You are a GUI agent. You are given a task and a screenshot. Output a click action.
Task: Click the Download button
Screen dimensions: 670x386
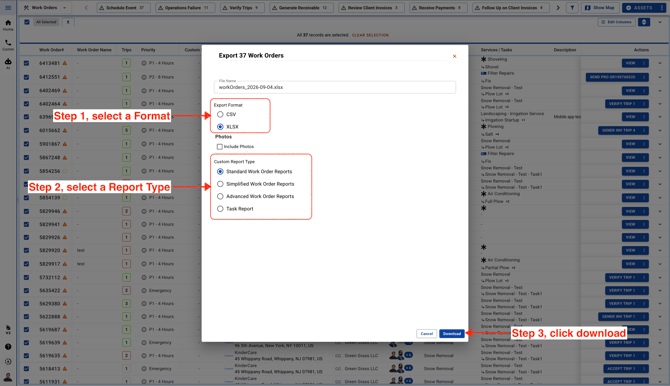[452, 333]
